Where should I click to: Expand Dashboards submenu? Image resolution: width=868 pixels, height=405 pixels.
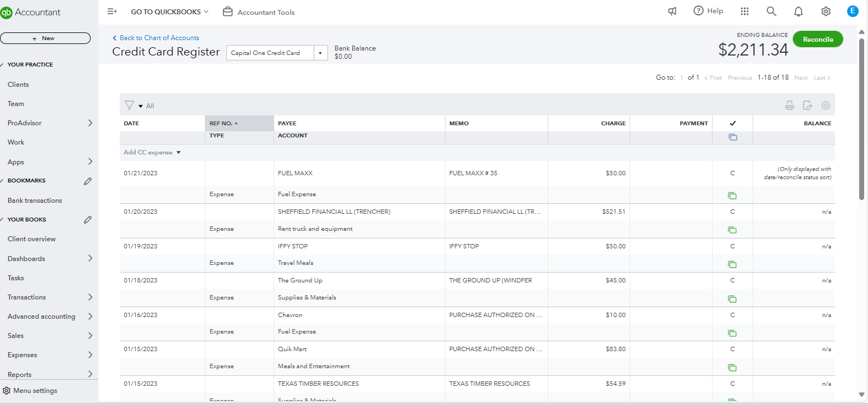click(x=90, y=258)
